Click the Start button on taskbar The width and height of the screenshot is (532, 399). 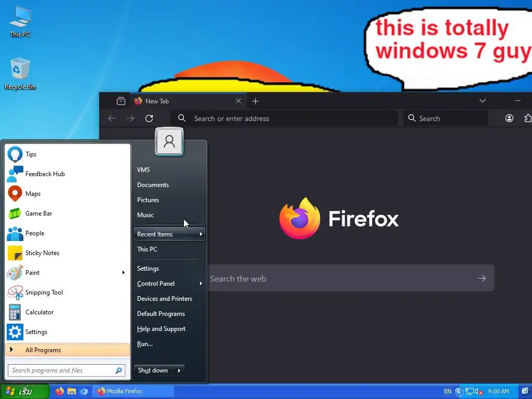(25, 391)
